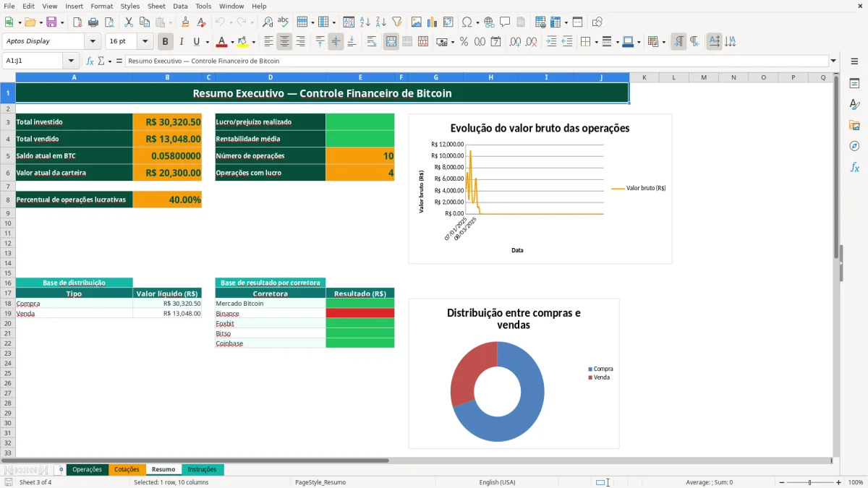
Task: Click the Print icon
Action: tap(93, 22)
